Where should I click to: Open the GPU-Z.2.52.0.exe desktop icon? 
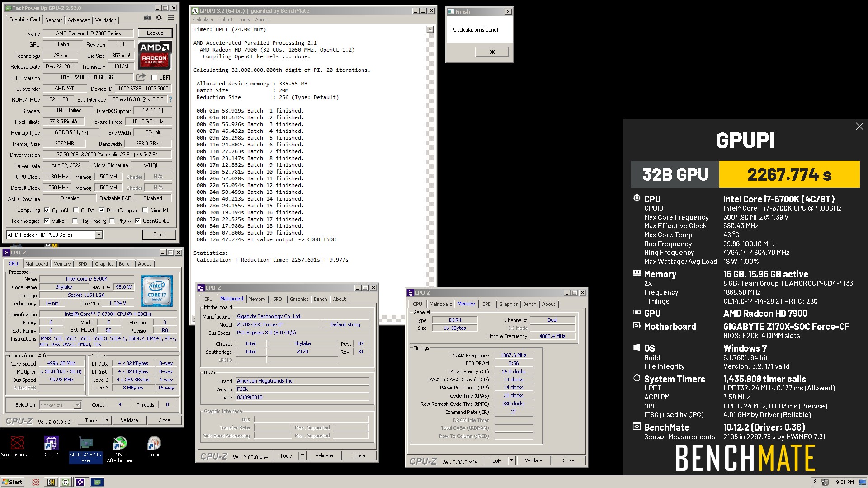tap(85, 450)
